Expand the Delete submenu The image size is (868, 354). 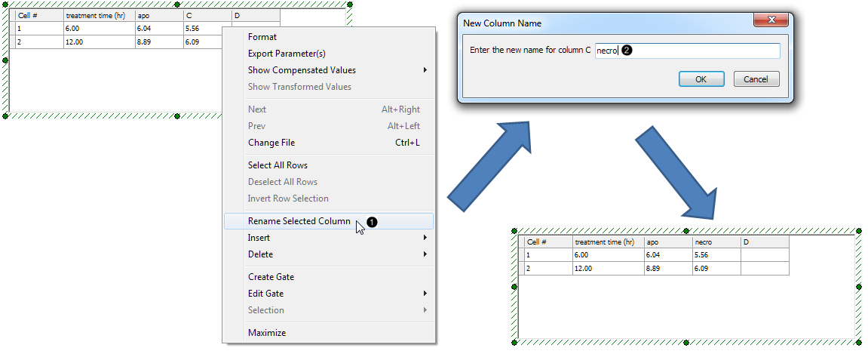(x=260, y=254)
